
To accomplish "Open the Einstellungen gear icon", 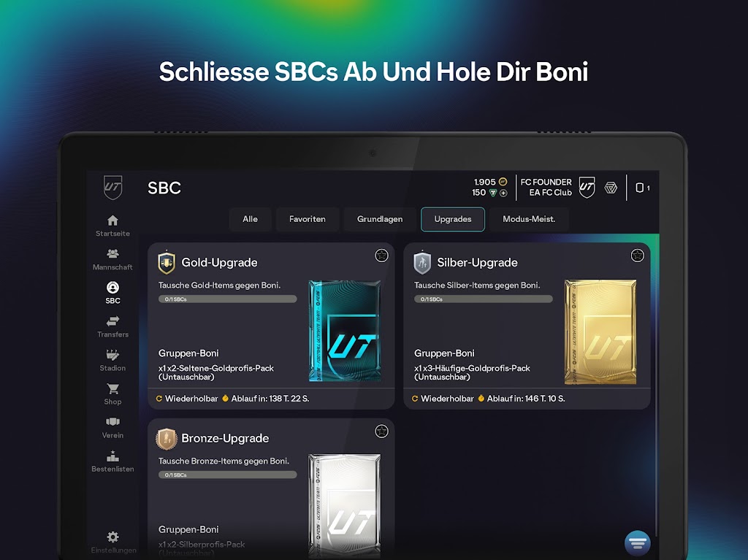I will [x=113, y=537].
